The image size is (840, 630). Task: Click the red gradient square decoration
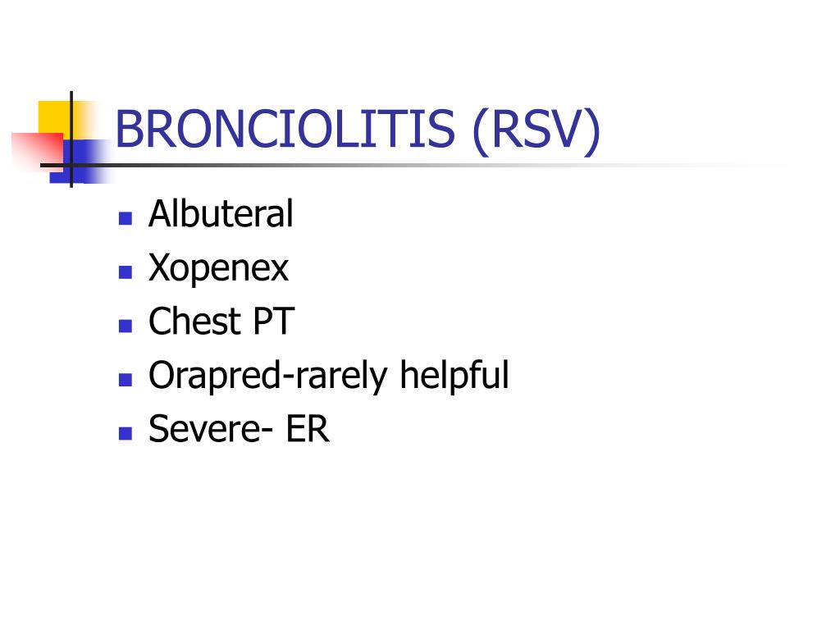point(38,152)
